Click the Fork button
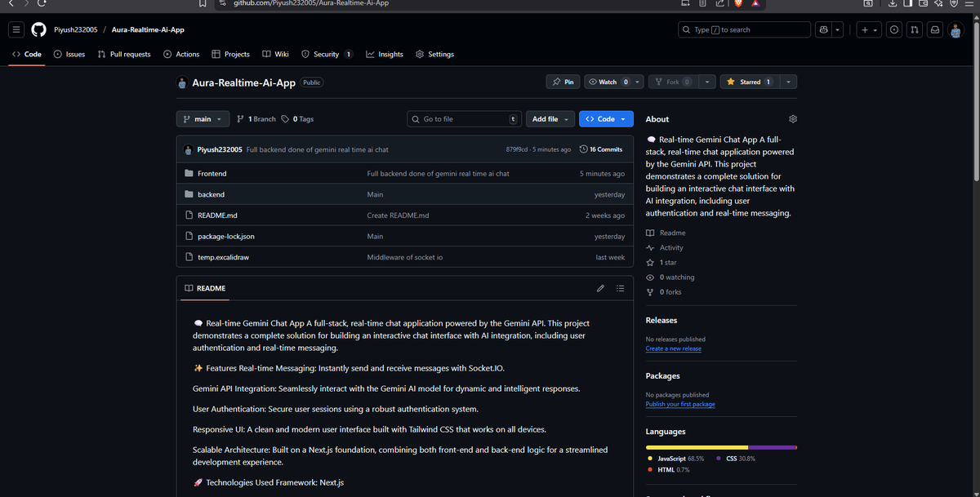 coord(672,82)
